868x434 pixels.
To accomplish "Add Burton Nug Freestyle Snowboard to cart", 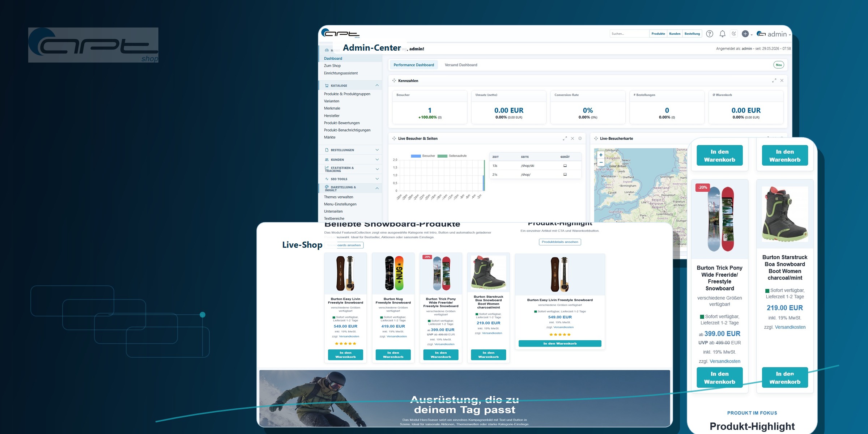I will point(393,355).
